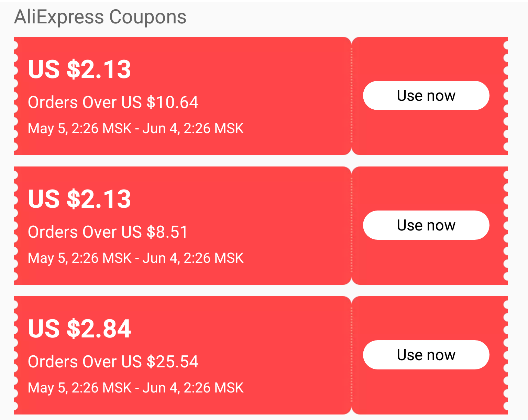Click the validity dates on the first coupon

click(136, 129)
